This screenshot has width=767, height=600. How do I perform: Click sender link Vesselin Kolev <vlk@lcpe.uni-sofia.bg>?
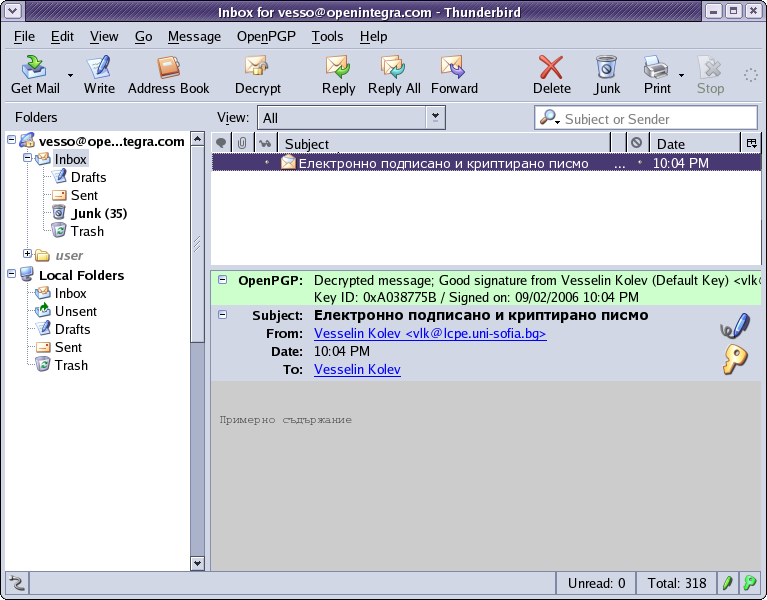[x=430, y=333]
